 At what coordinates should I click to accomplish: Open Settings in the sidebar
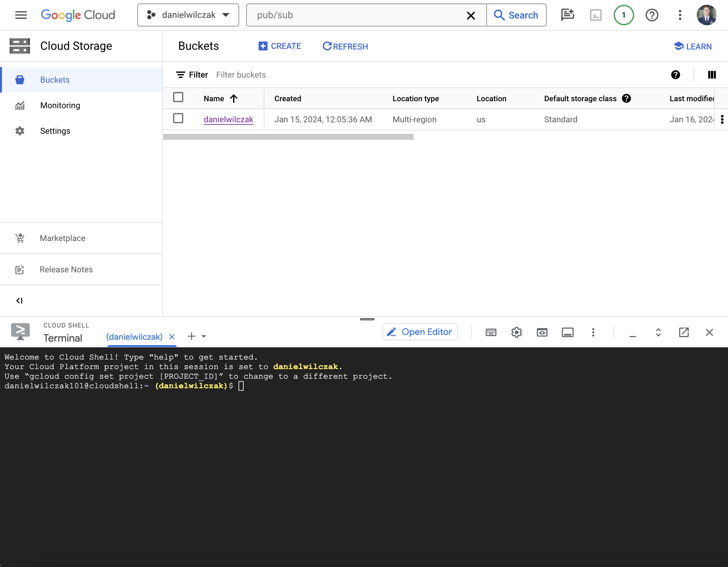81,131
